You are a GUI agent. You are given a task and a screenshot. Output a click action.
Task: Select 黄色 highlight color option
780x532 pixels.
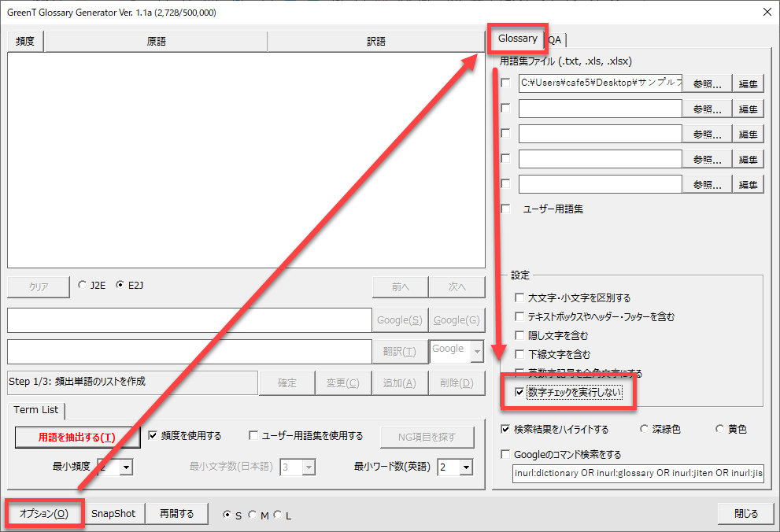click(719, 430)
